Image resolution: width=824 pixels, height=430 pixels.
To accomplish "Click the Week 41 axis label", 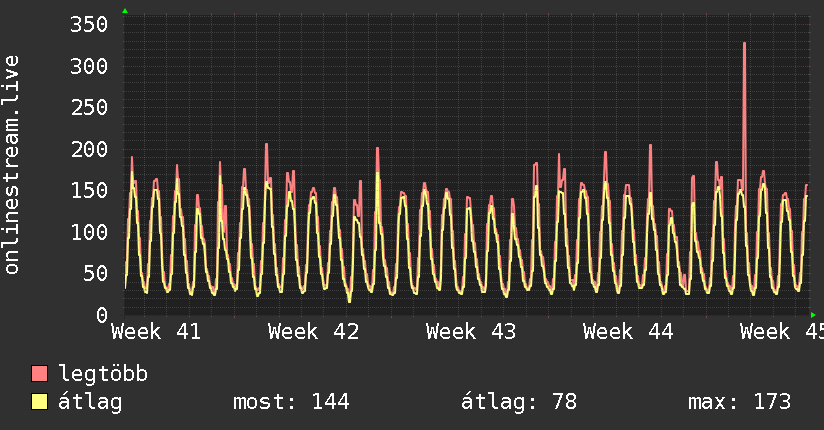I will 156,332.
